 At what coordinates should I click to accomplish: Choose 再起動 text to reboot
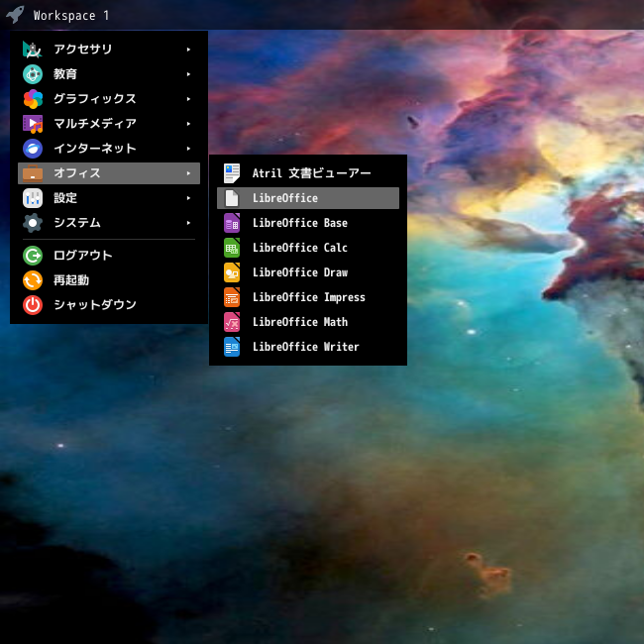point(71,280)
